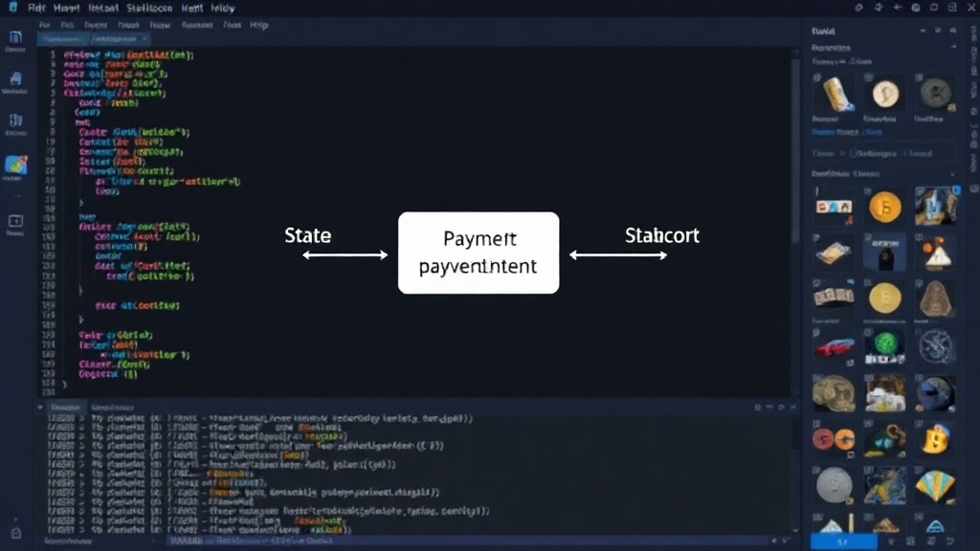Image resolution: width=980 pixels, height=551 pixels.
Task: Tick the checkbox on the gold bar thumbnail
Action: [x=817, y=77]
